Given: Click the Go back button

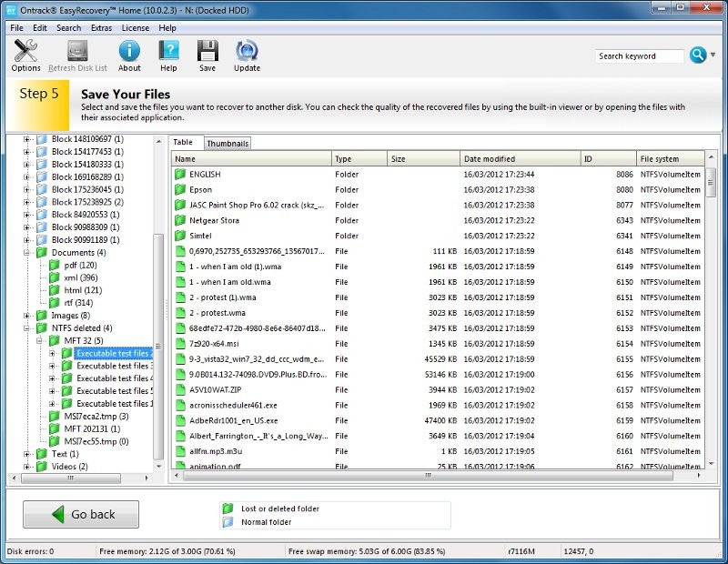Looking at the screenshot, I should [81, 514].
